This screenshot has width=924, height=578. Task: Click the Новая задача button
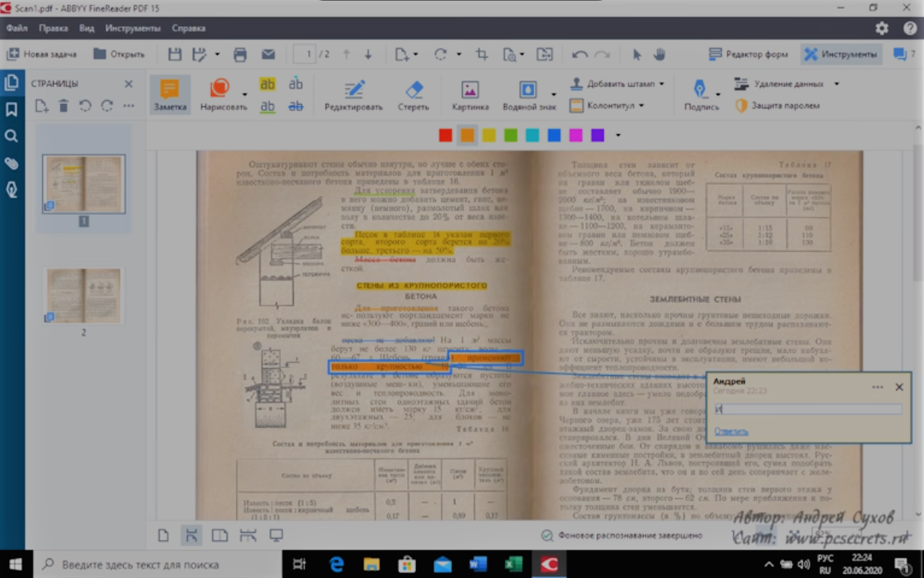point(42,54)
